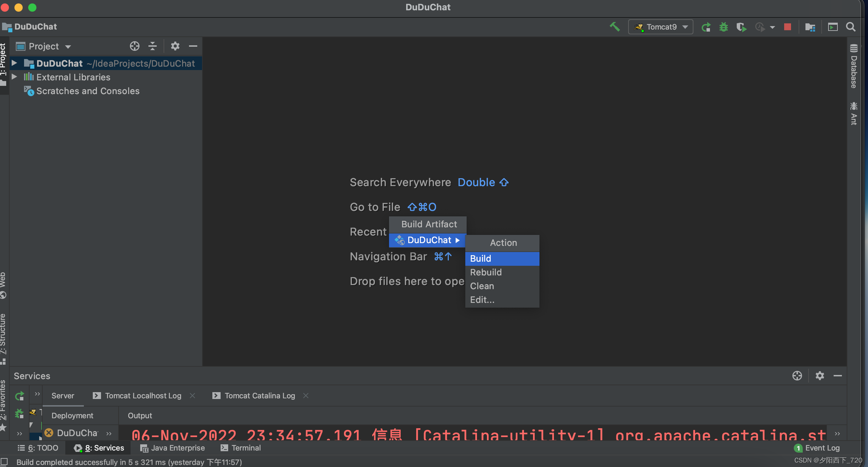Hide the Services tool window
Viewport: 868px width, 467px height.
[x=838, y=376]
